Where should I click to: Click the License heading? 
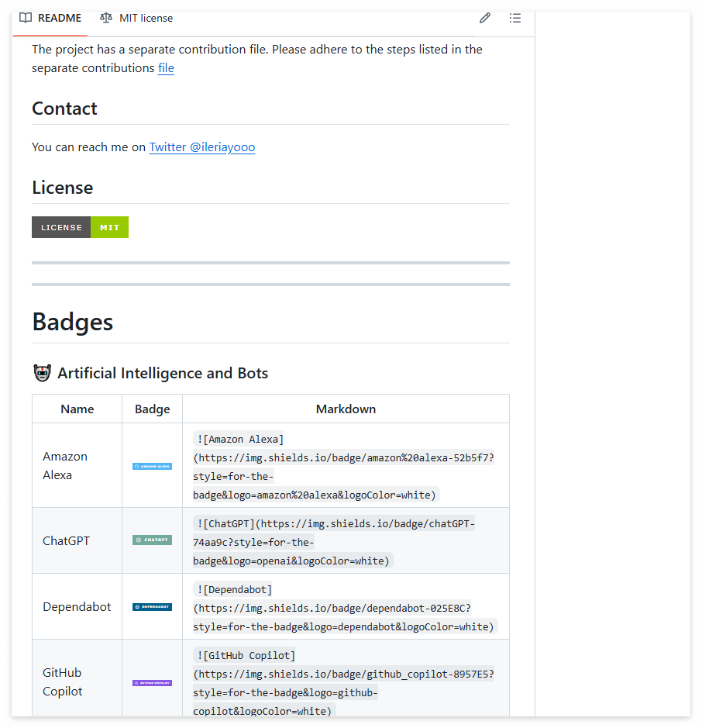[x=63, y=188]
